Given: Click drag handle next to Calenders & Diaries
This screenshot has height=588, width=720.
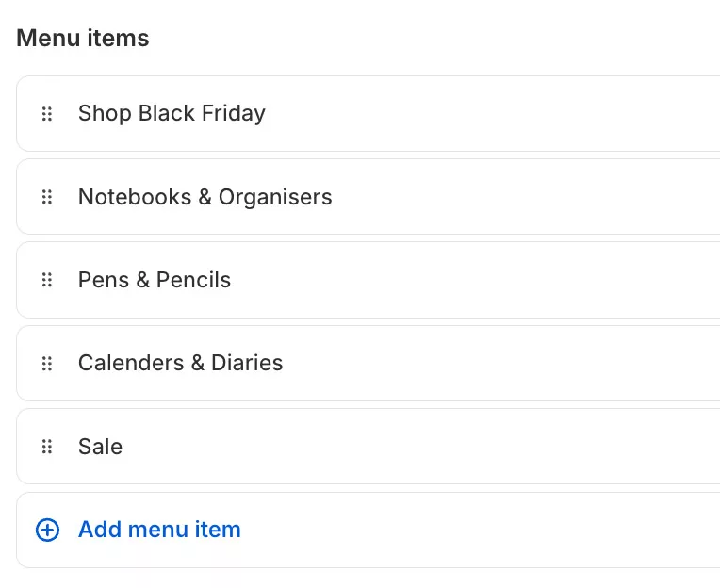Looking at the screenshot, I should [47, 363].
